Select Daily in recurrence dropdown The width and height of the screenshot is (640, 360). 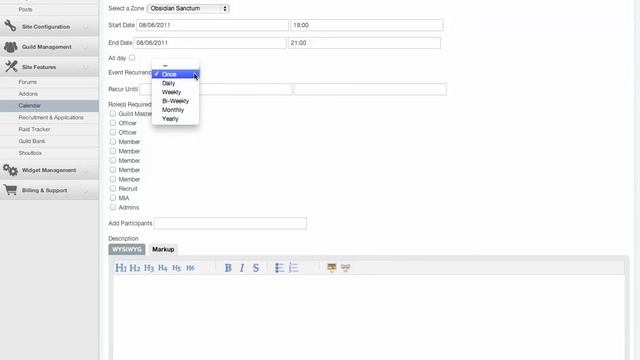176,83
